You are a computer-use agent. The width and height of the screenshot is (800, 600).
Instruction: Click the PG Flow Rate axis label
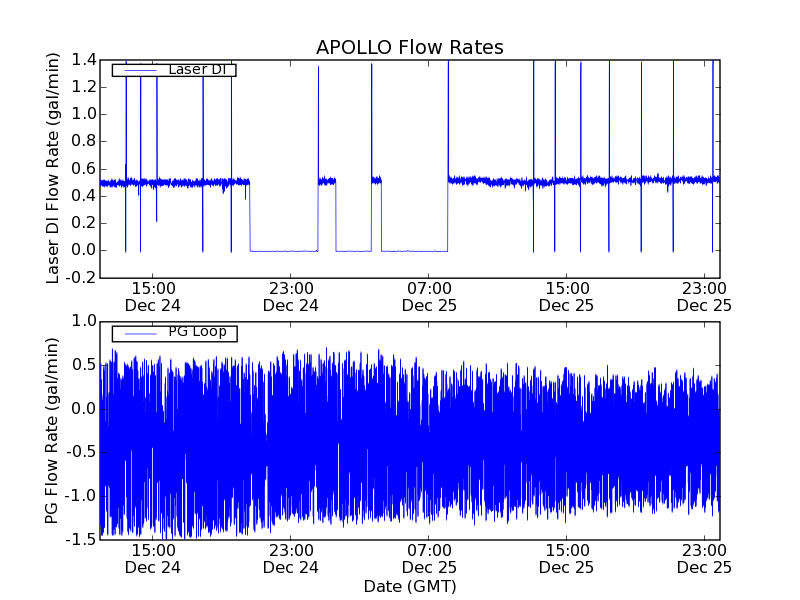point(52,431)
